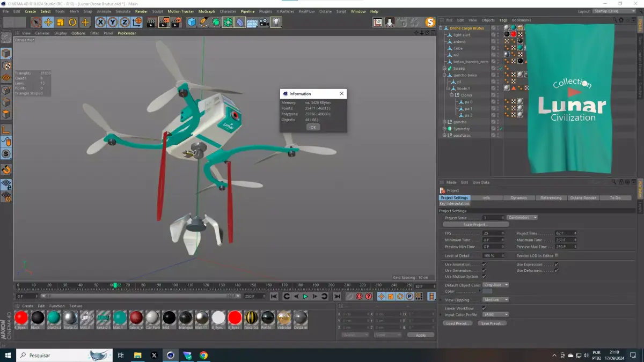This screenshot has width=644, height=362.
Task: Click OK in the Information dialog
Action: (313, 127)
